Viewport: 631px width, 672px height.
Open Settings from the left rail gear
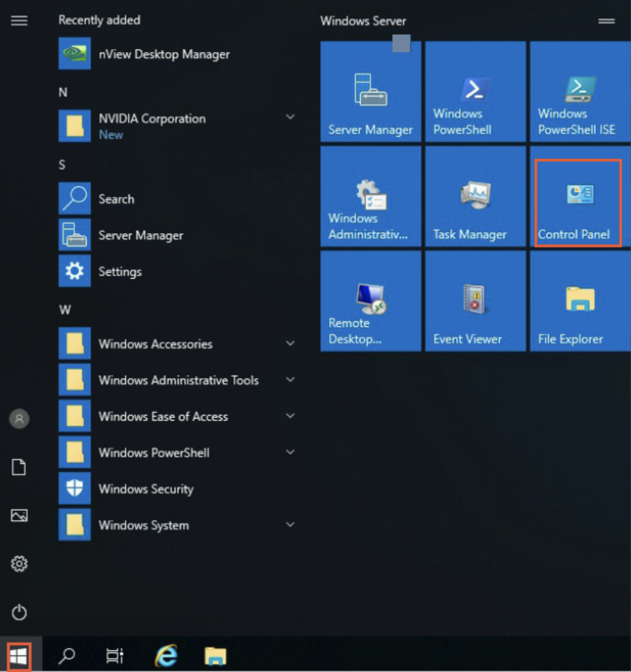click(x=19, y=564)
